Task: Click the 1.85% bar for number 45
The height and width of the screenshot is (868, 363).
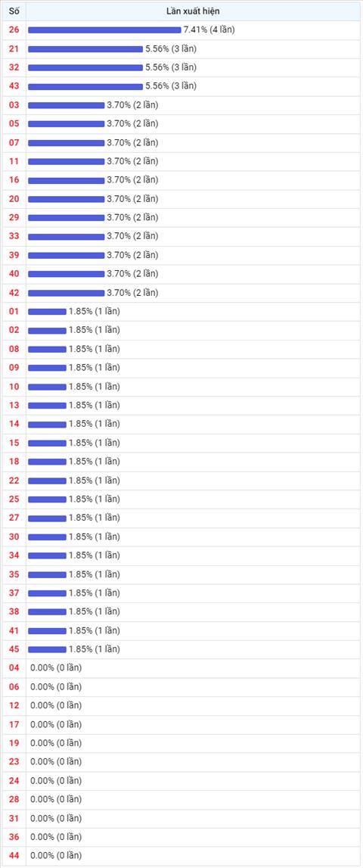Action: [x=47, y=649]
